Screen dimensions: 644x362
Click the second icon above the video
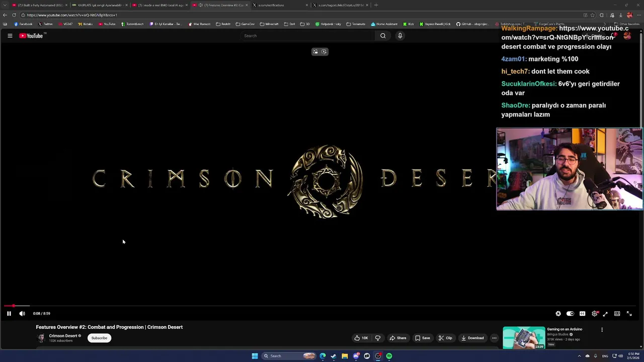(324, 52)
